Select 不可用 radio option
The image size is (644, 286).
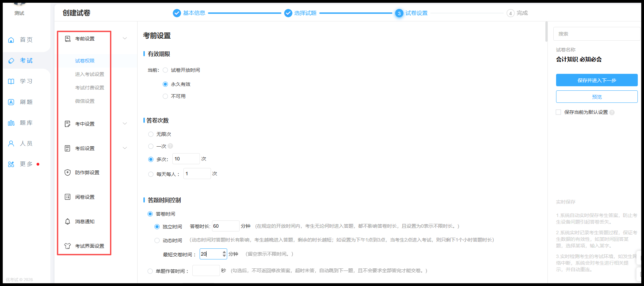click(x=165, y=96)
